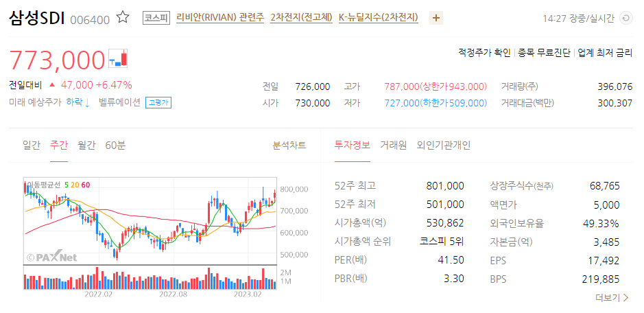Screen dimensions: 644x313
Task: Click 거래대금(백만) value 300,307
Action: tap(615, 103)
